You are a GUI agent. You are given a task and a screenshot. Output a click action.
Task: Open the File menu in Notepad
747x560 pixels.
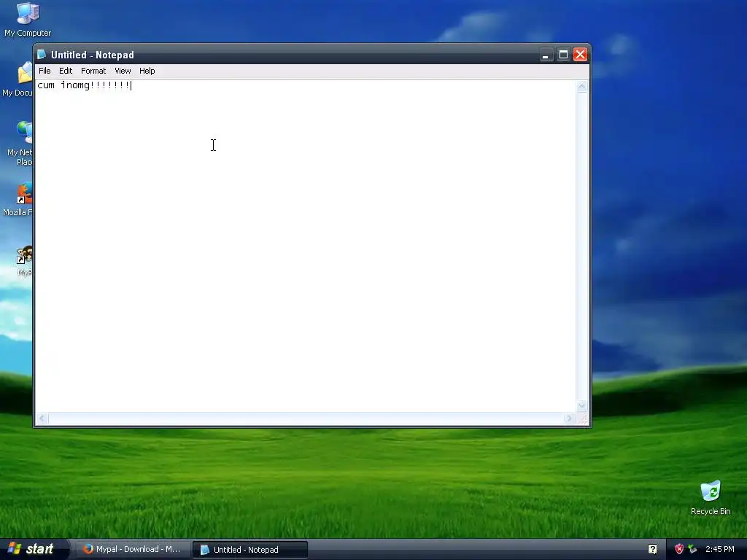(x=44, y=71)
